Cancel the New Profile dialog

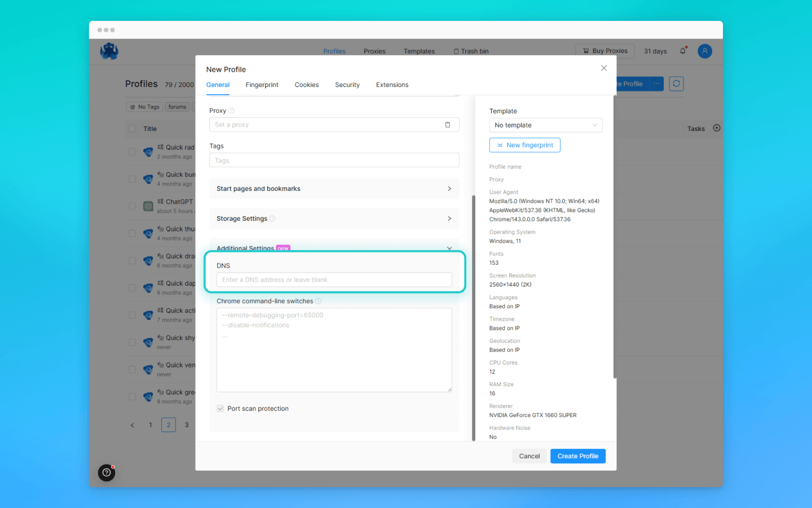coord(529,456)
